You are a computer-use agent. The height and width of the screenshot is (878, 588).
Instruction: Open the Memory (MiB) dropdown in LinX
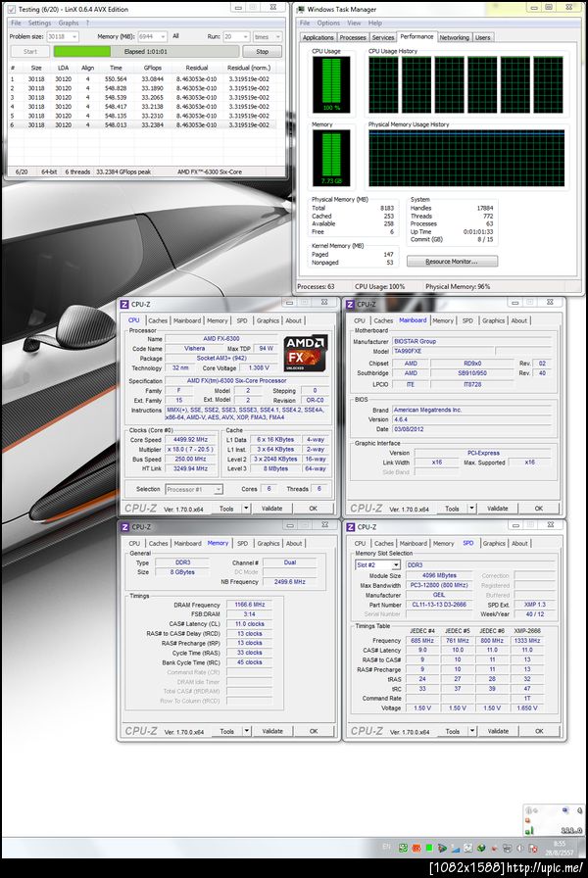(x=152, y=36)
